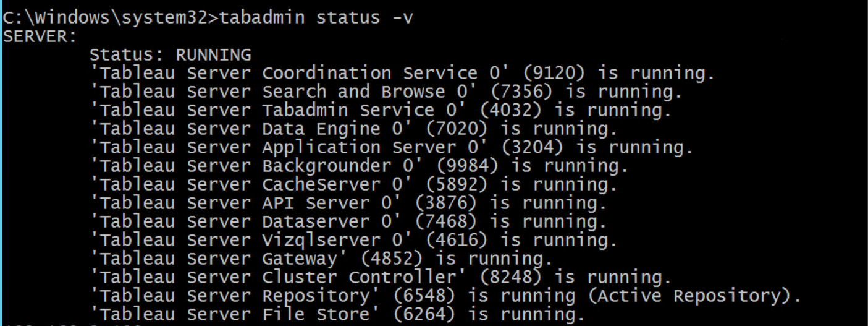The width and height of the screenshot is (868, 326).
Task: Click the Coordination Service 0 line
Action: [402, 73]
